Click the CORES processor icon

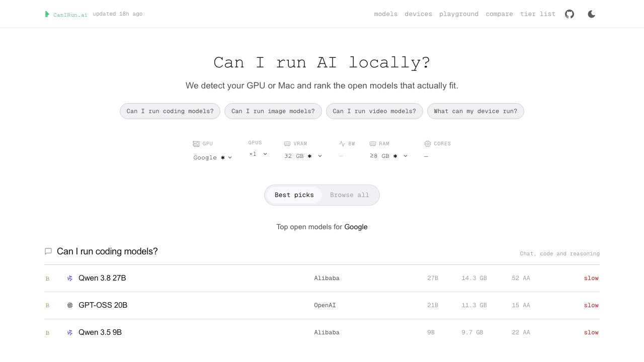point(428,144)
